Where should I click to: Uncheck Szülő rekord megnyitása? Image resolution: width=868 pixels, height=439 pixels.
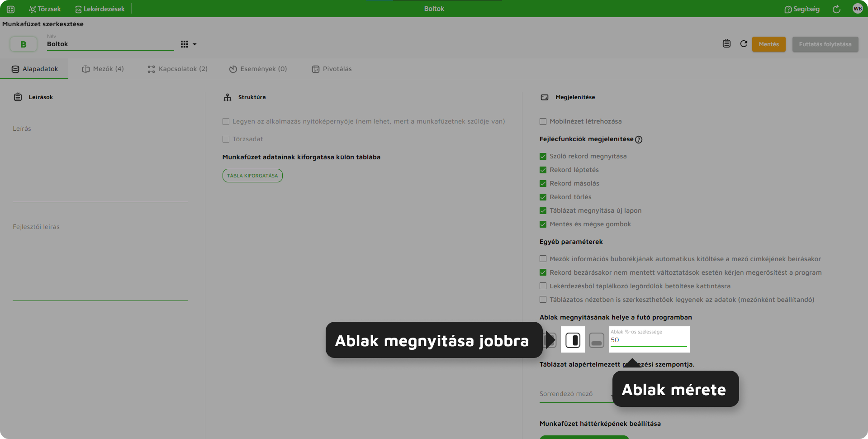pyautogui.click(x=543, y=156)
